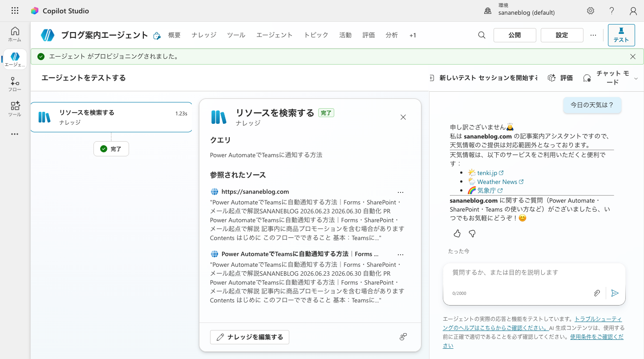Screen dimensions: 644x359
Task: Click the 1.23s duration label
Action: [x=181, y=114]
